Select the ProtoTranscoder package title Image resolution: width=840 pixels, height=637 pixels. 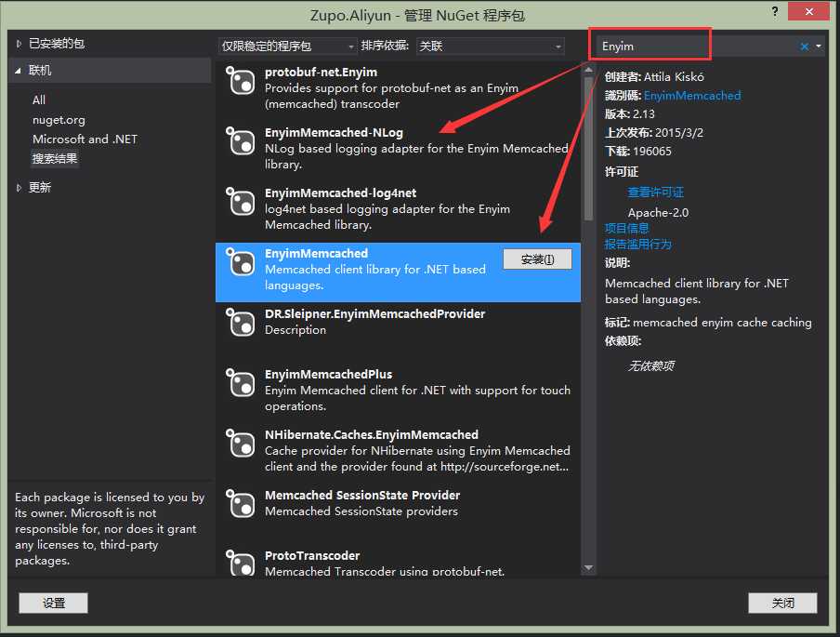pyautogui.click(x=312, y=556)
